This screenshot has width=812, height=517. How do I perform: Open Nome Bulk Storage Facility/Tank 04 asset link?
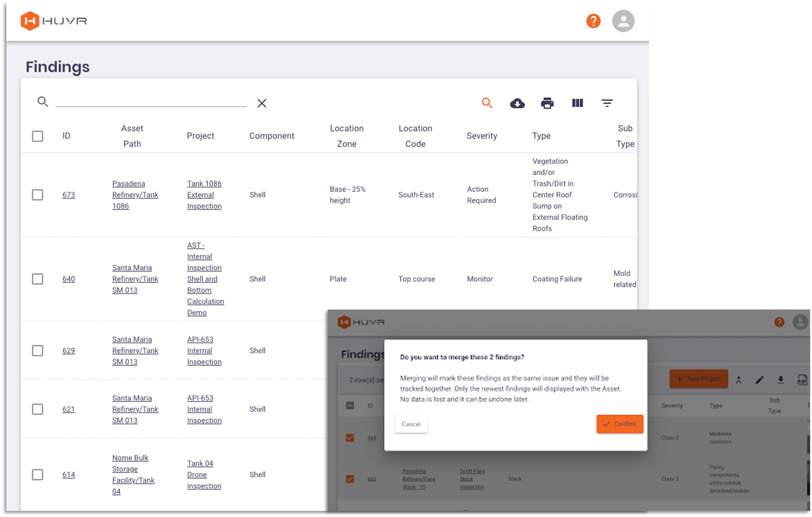click(x=133, y=475)
